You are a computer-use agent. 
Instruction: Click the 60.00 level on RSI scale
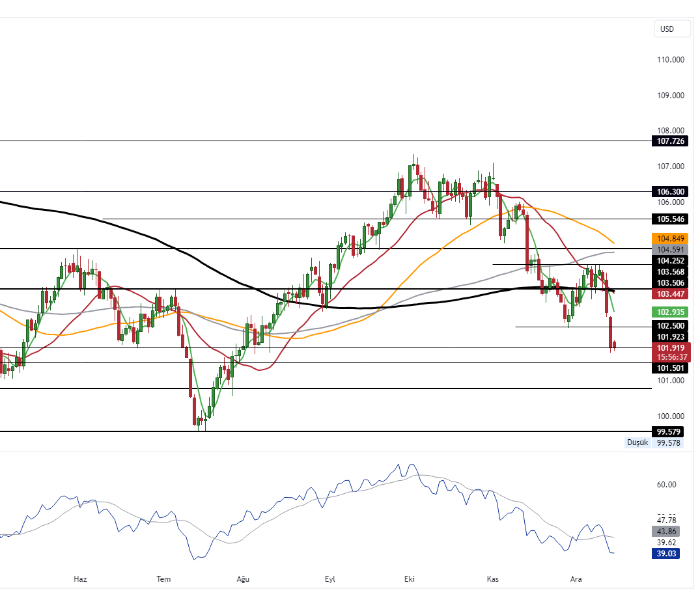point(667,485)
